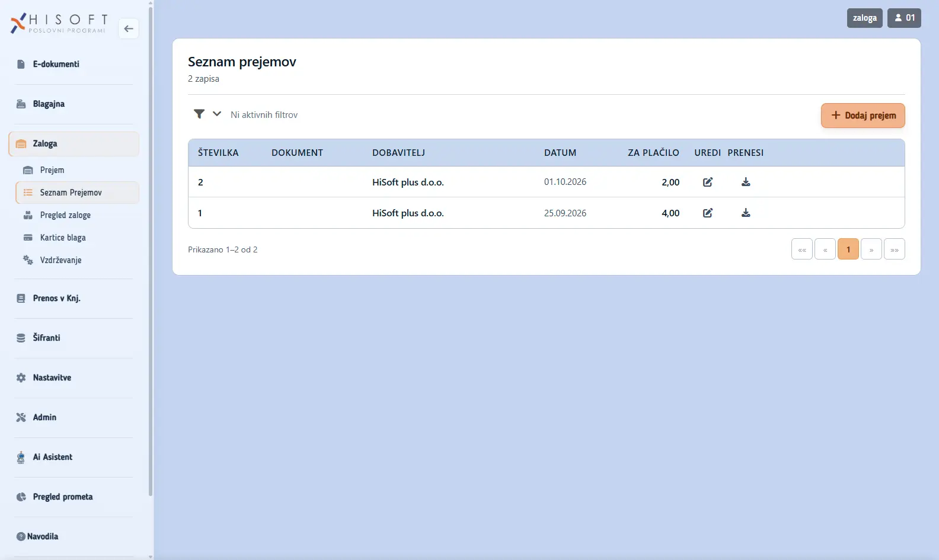Edit receipt number 2
This screenshot has height=560, width=939.
[708, 182]
